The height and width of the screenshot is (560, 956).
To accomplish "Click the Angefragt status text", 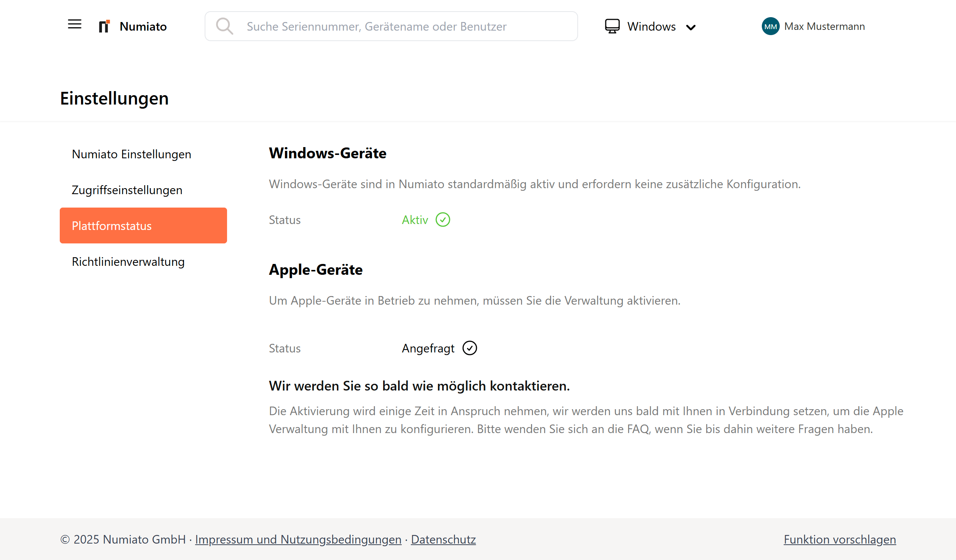I will 428,348.
